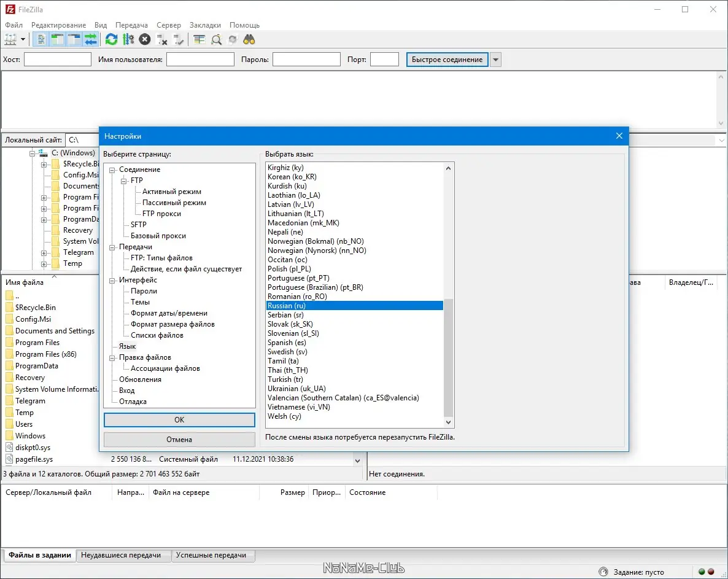
Task: Open the filename filters icon
Action: [199, 40]
